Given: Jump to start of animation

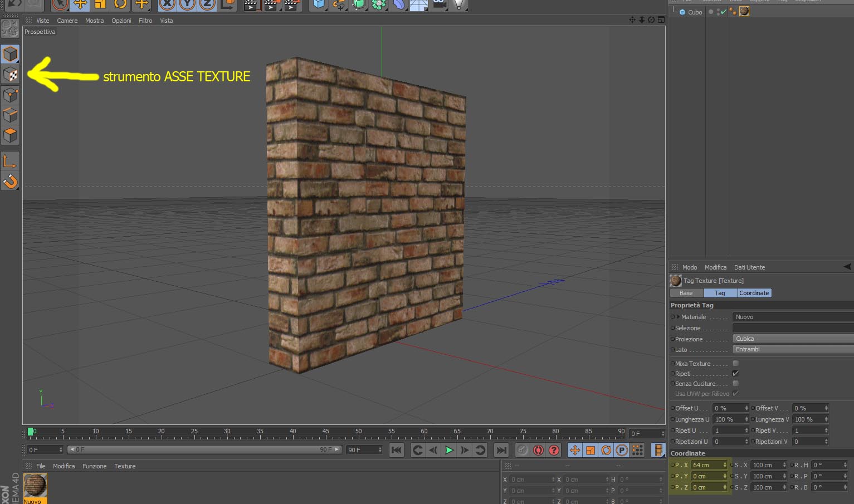Looking at the screenshot, I should point(397,450).
